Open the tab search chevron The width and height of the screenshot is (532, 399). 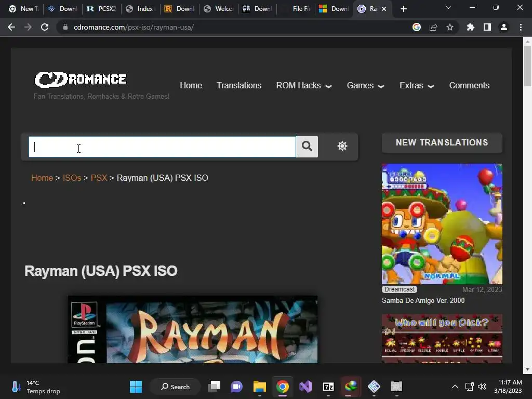[x=448, y=7]
